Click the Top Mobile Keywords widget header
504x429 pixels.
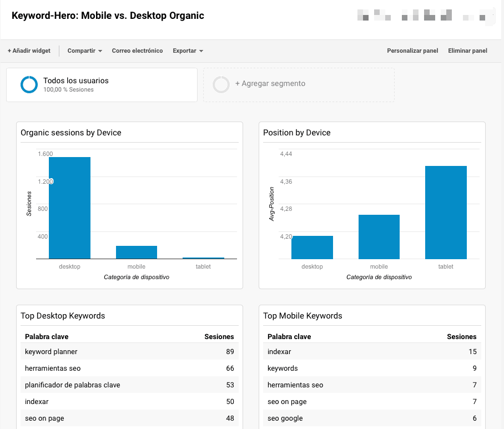pyautogui.click(x=303, y=316)
